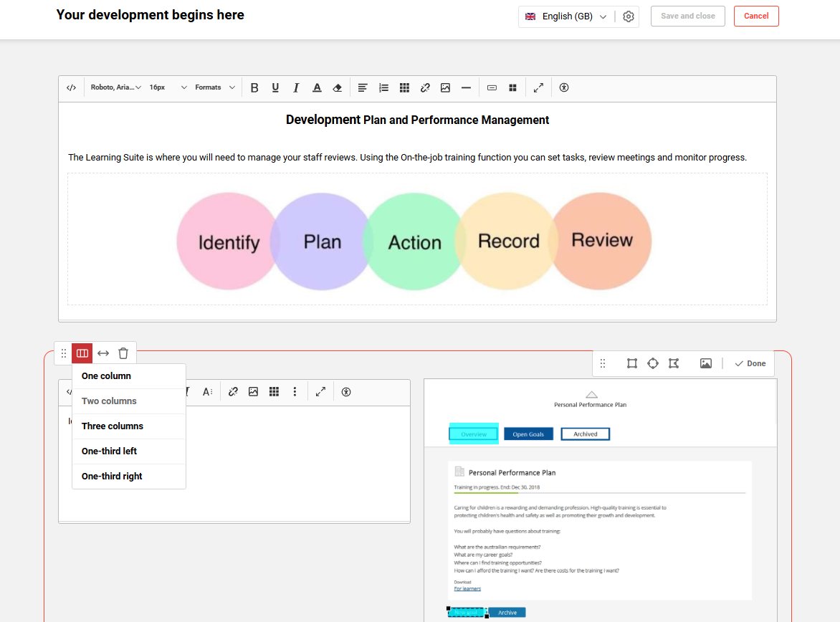Image resolution: width=840 pixels, height=622 pixels.
Task: Delete the block using the trash icon
Action: click(123, 353)
